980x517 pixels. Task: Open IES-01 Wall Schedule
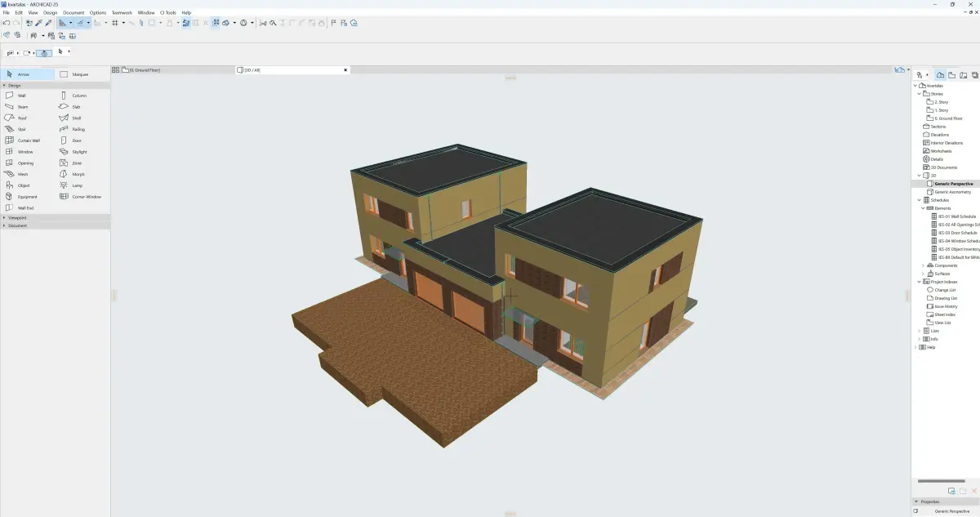coord(955,216)
